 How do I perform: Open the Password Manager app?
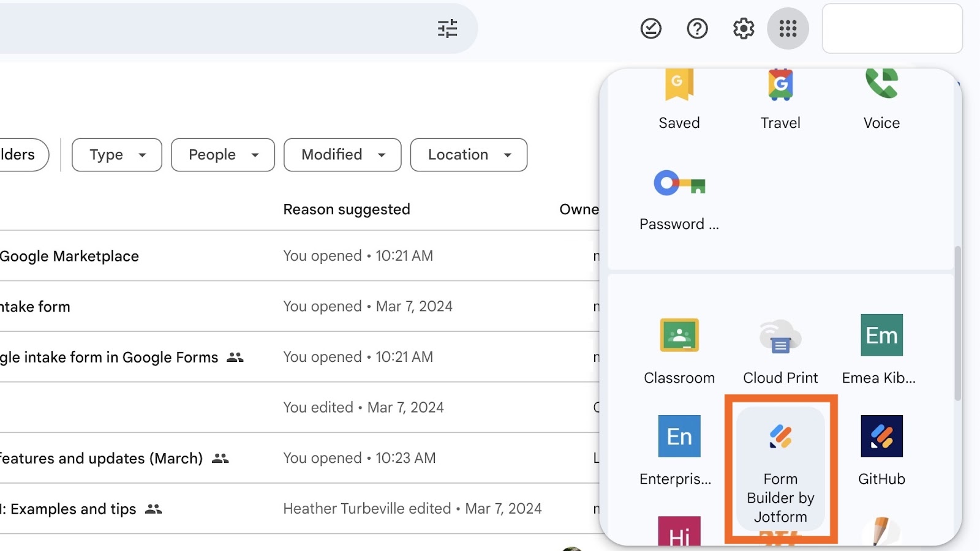(x=679, y=197)
